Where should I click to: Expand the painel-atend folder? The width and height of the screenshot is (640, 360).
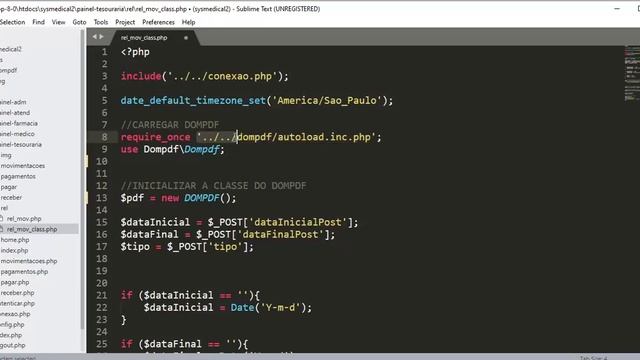click(x=15, y=113)
